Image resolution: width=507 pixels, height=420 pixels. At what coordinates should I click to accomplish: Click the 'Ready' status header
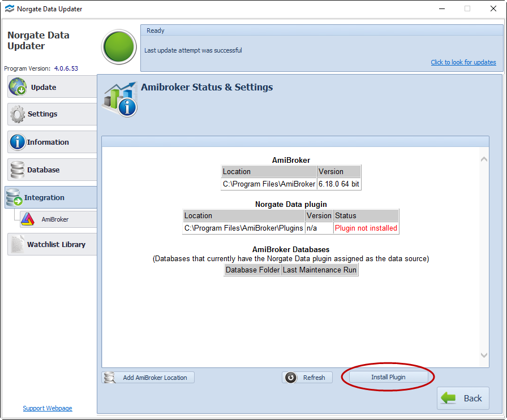click(156, 31)
